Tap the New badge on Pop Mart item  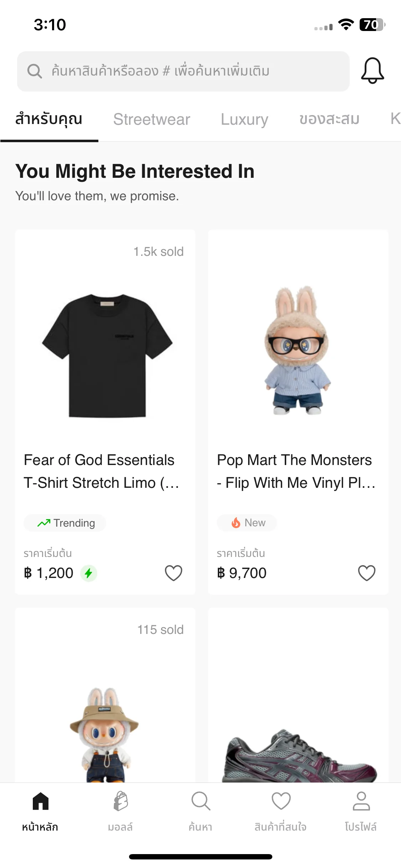tap(247, 523)
